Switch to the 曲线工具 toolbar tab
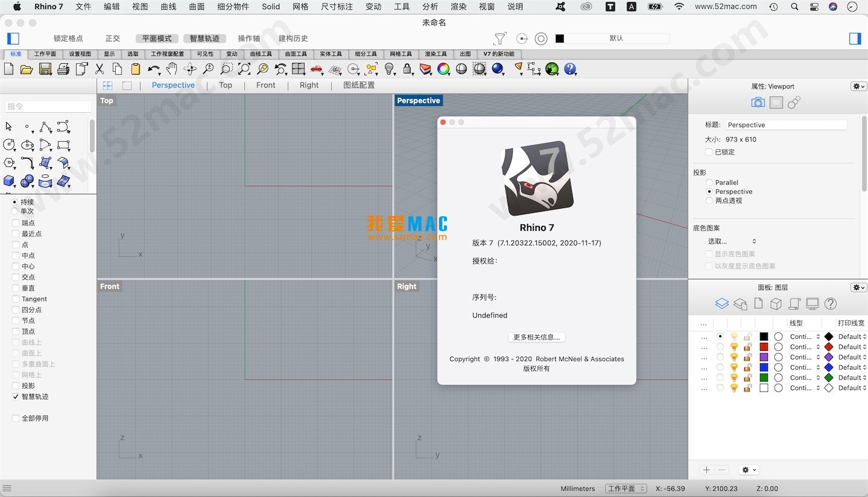Viewport: 868px width, 497px height. click(x=261, y=54)
